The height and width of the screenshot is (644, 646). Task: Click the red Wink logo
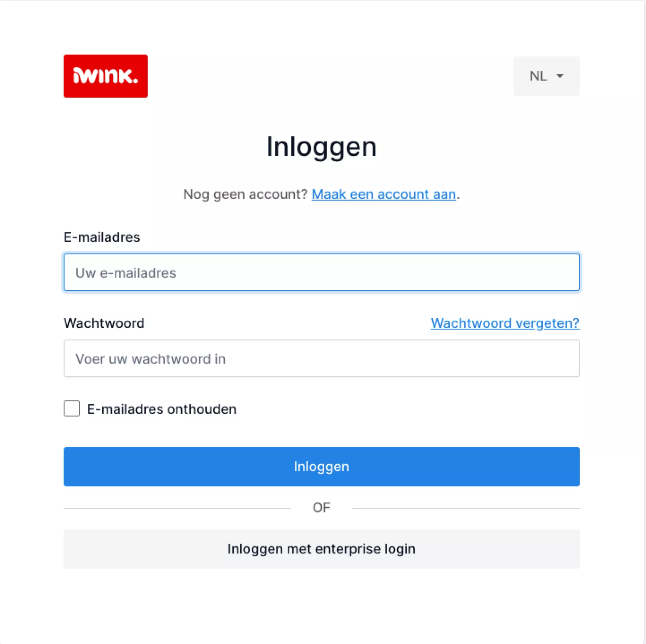pyautogui.click(x=105, y=76)
